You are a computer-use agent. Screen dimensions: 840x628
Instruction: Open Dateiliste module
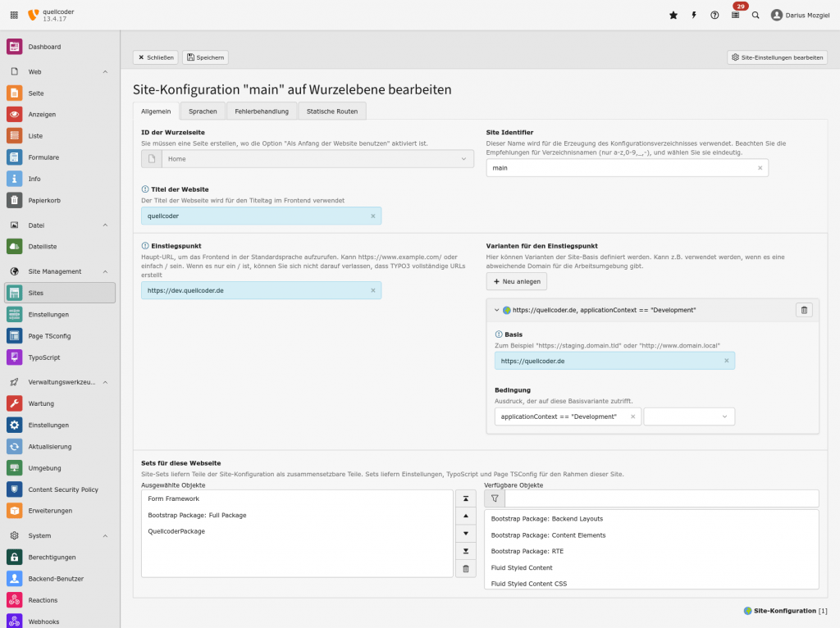[60, 247]
